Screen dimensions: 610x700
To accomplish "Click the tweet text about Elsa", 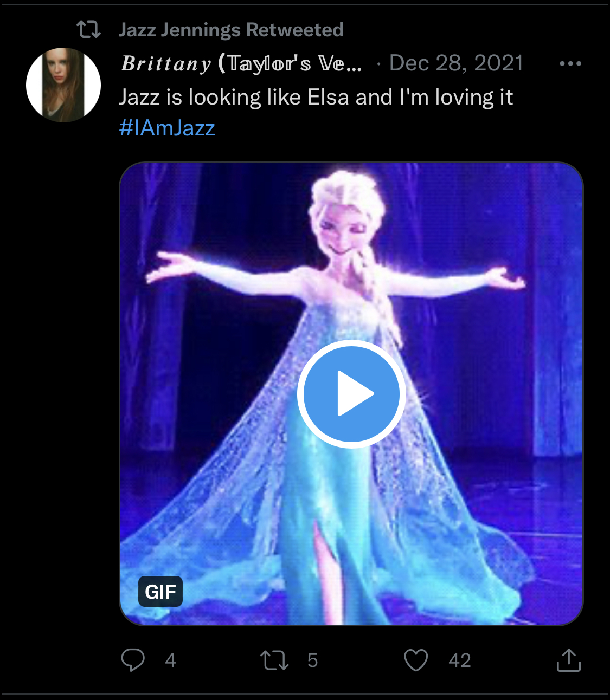I will [x=316, y=98].
